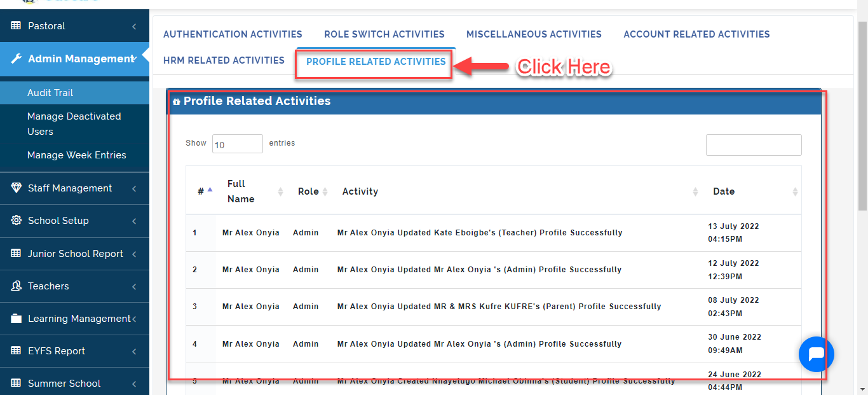Click the Summer School table icon
The height and width of the screenshot is (395, 868).
[16, 384]
